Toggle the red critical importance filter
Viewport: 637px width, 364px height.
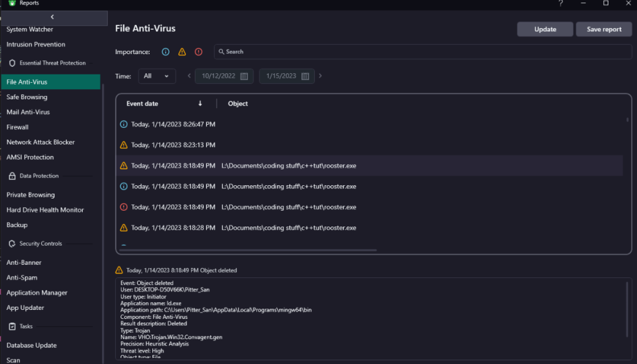199,52
